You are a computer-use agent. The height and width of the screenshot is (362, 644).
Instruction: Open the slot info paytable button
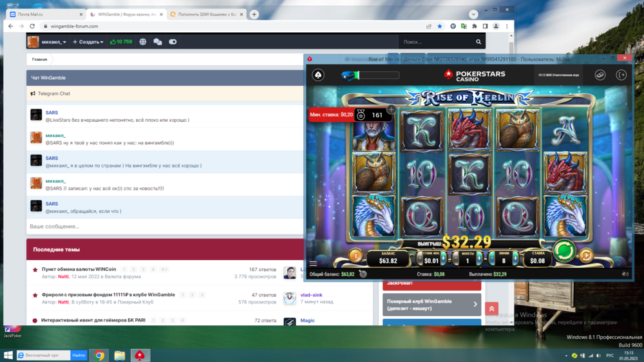(x=354, y=256)
